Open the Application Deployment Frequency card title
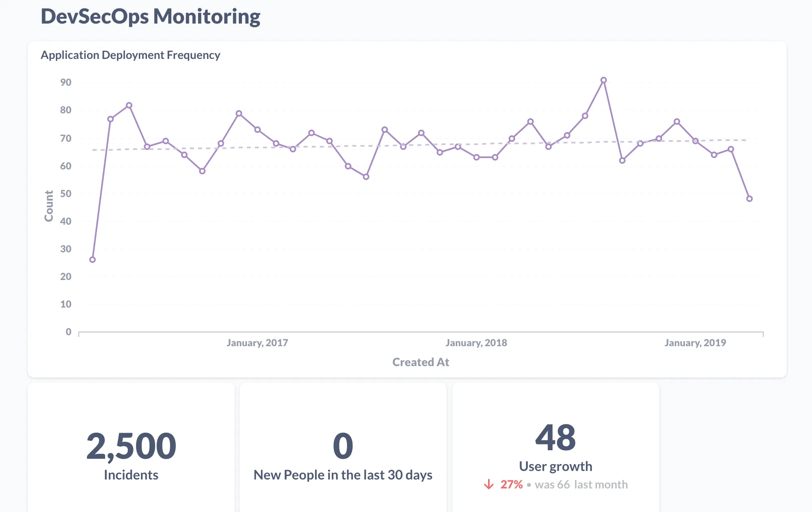812x512 pixels. 130,55
